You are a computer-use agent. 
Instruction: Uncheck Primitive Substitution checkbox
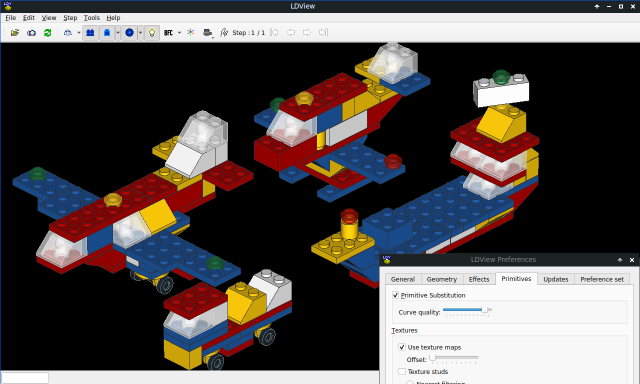[x=396, y=295]
